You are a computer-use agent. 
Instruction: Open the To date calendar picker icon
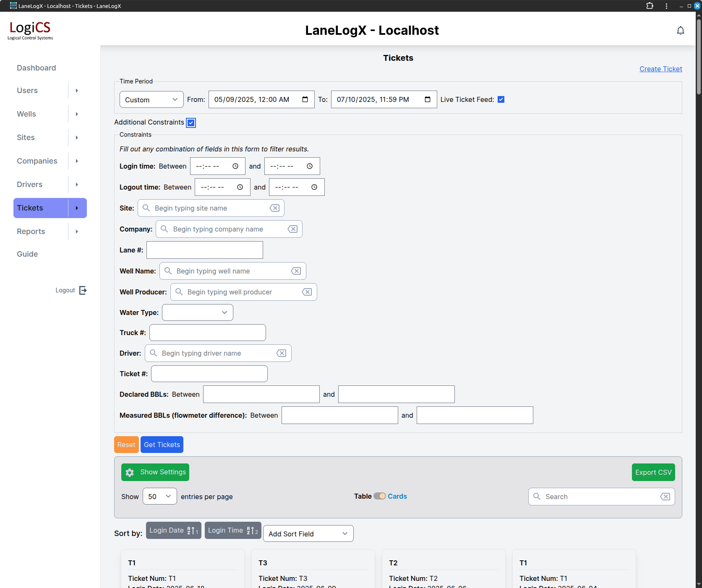(427, 99)
